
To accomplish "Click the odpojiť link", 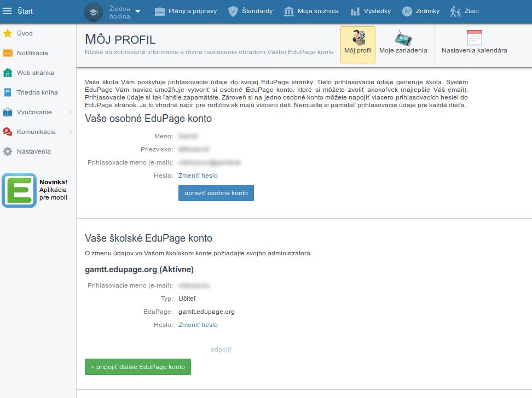I will (x=221, y=349).
